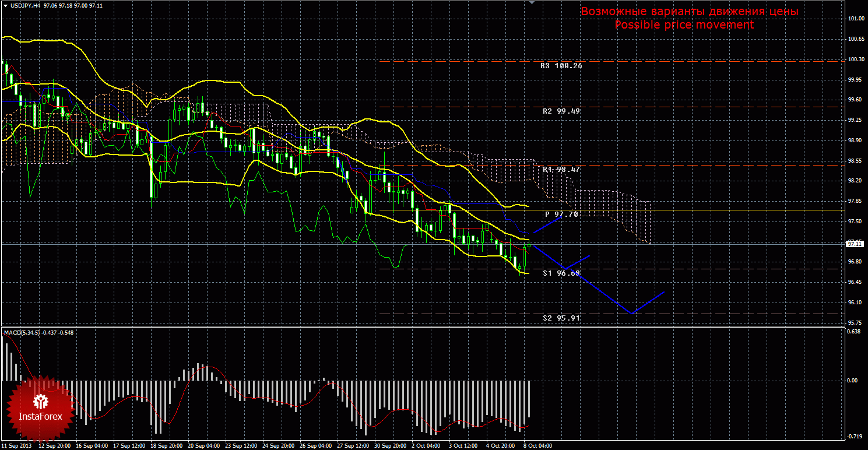The image size is (868, 450).
Task: Click the chart shift triangle marker at top
Action: [x=531, y=2]
